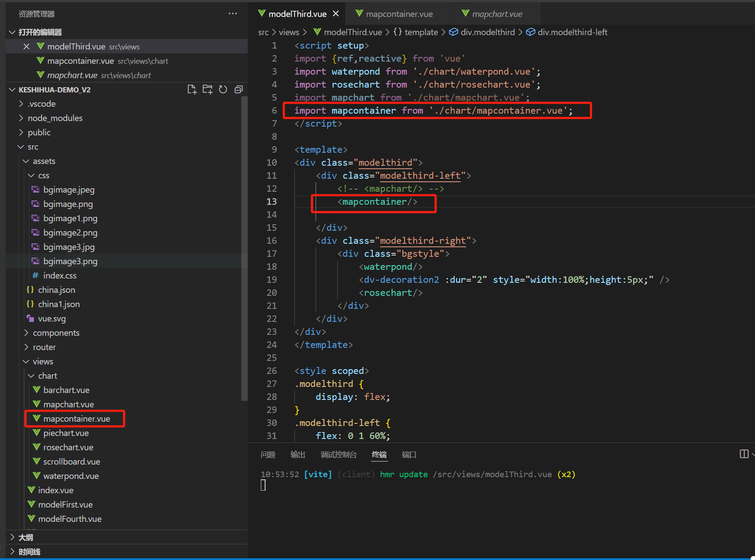Viewport: 755px width, 560px height.
Task: Click the New Folder icon in explorer header
Action: pos(207,89)
